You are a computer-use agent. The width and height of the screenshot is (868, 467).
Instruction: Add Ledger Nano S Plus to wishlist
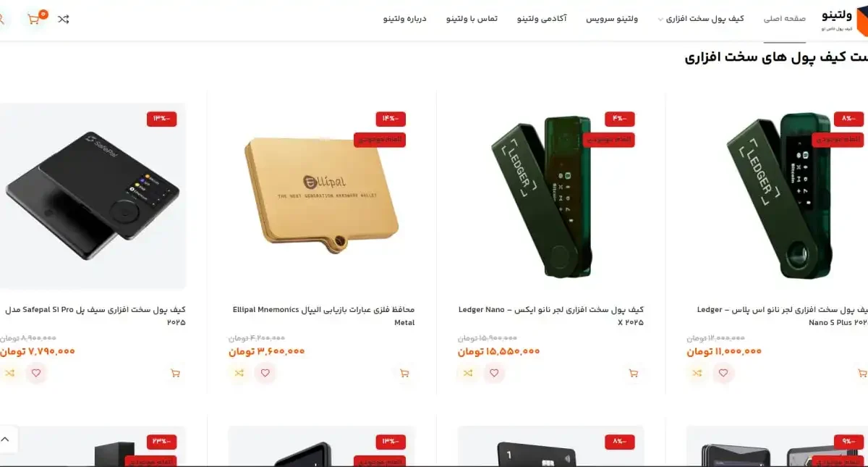(x=723, y=373)
